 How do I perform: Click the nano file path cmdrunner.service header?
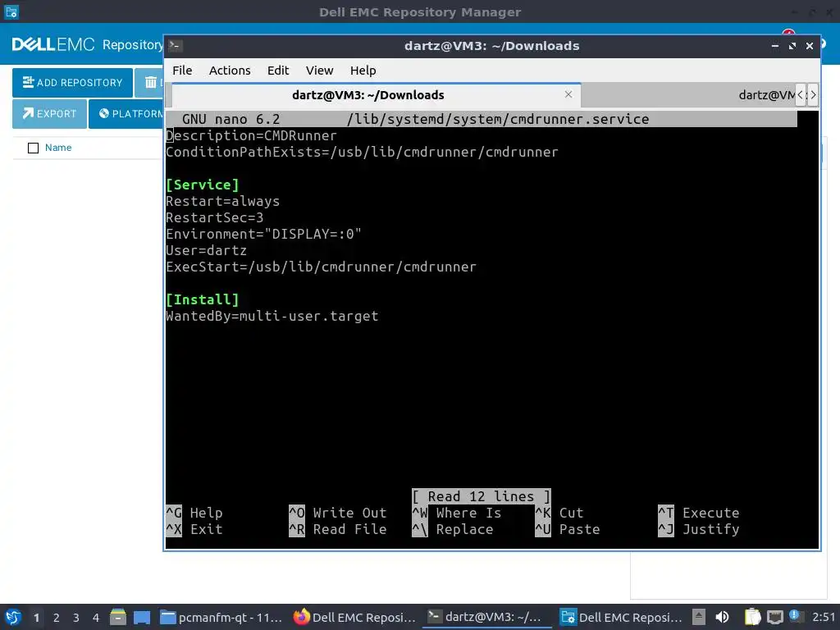[498, 119]
